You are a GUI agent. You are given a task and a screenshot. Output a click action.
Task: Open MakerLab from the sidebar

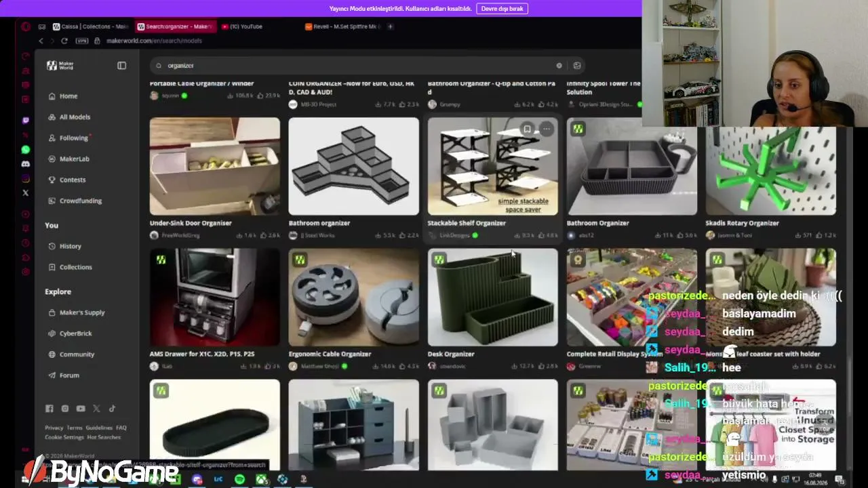74,159
